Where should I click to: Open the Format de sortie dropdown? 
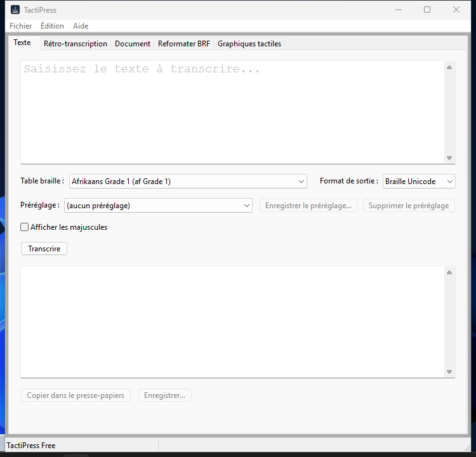419,182
